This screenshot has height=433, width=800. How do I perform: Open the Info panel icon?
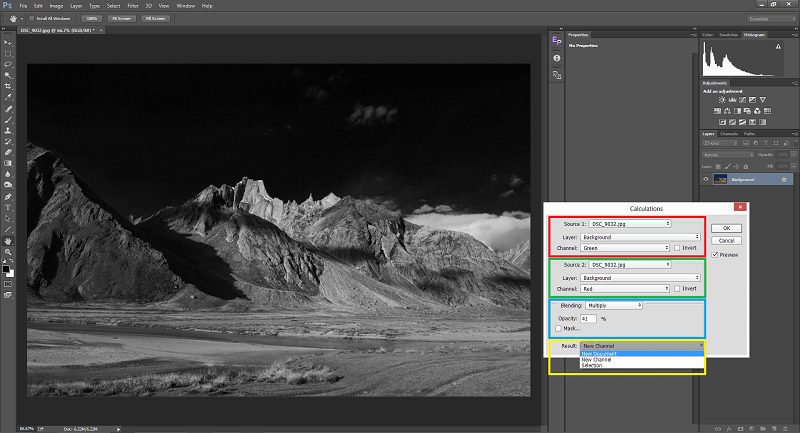point(557,59)
